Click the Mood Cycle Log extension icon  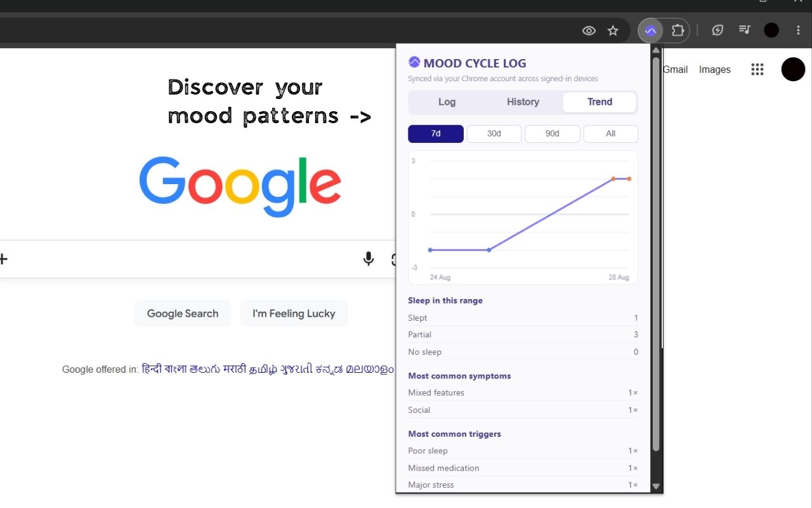pos(650,30)
